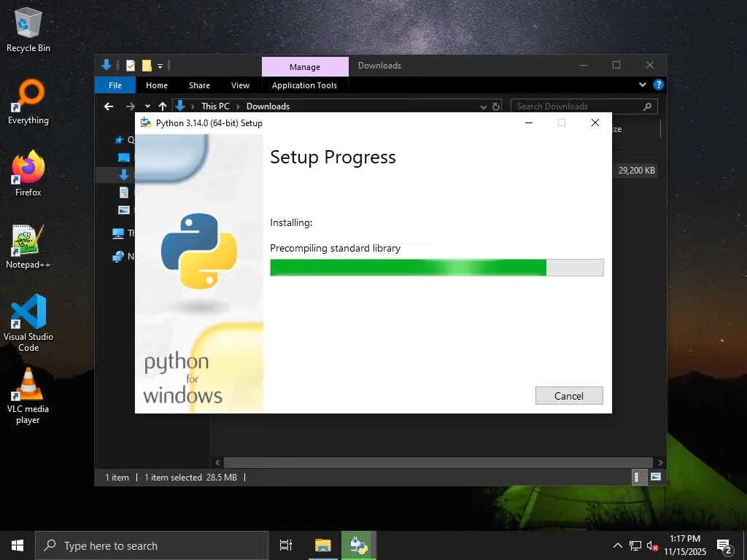Open the File menu in Explorer
Image resolution: width=747 pixels, height=560 pixels.
[x=115, y=85]
